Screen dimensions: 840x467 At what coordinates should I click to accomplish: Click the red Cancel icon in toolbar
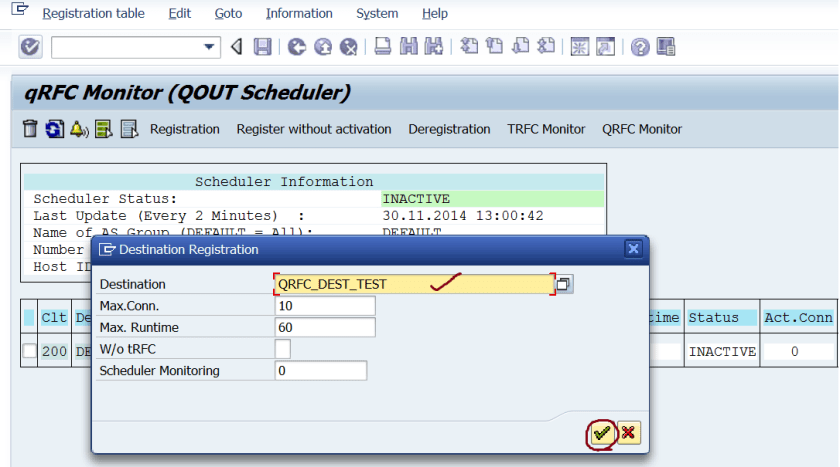[348, 47]
